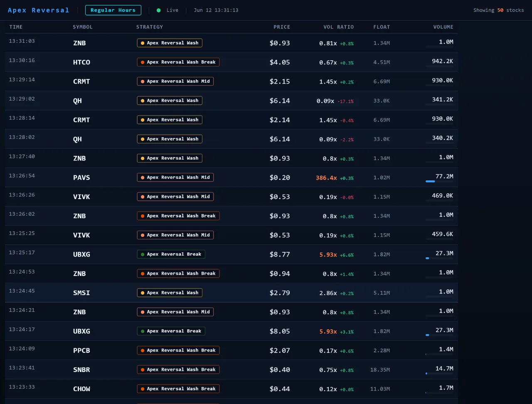Click the 13:23:33 timestamp
The height and width of the screenshot is (404, 532).
pyautogui.click(x=22, y=387)
